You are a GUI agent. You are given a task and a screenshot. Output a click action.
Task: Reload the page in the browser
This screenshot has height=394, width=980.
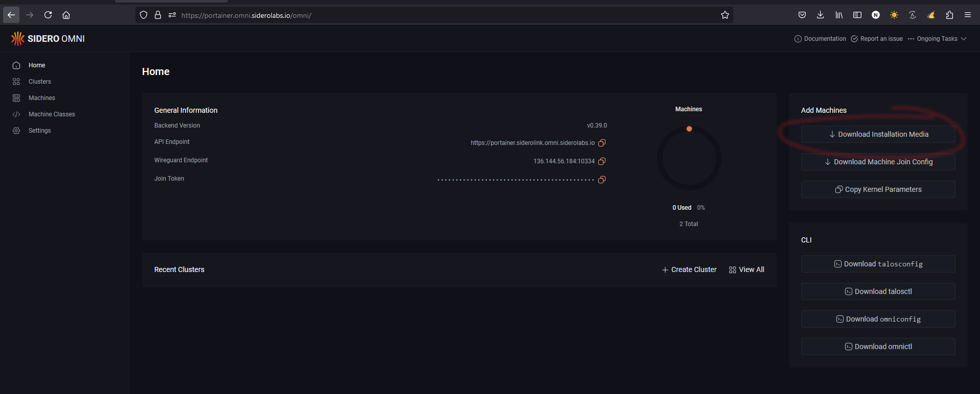click(x=48, y=15)
